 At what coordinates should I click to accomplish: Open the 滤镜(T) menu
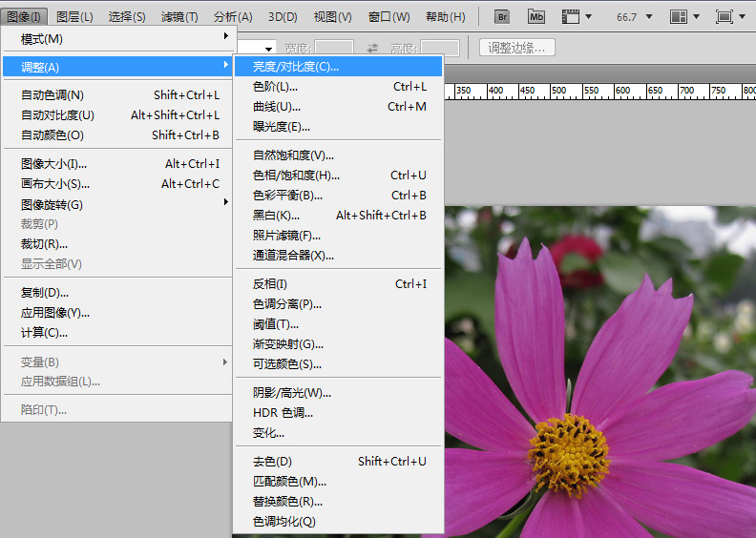click(x=179, y=17)
